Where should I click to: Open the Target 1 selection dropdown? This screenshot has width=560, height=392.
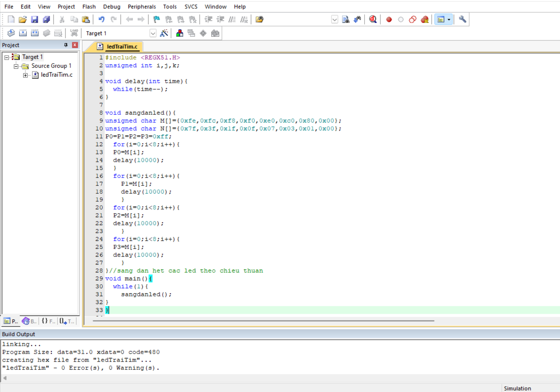pyautogui.click(x=153, y=33)
